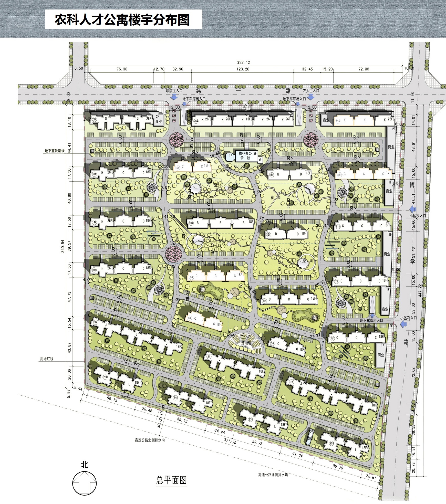Select the 22# building number marker
The width and height of the screenshot is (446, 504).
tap(332, 443)
